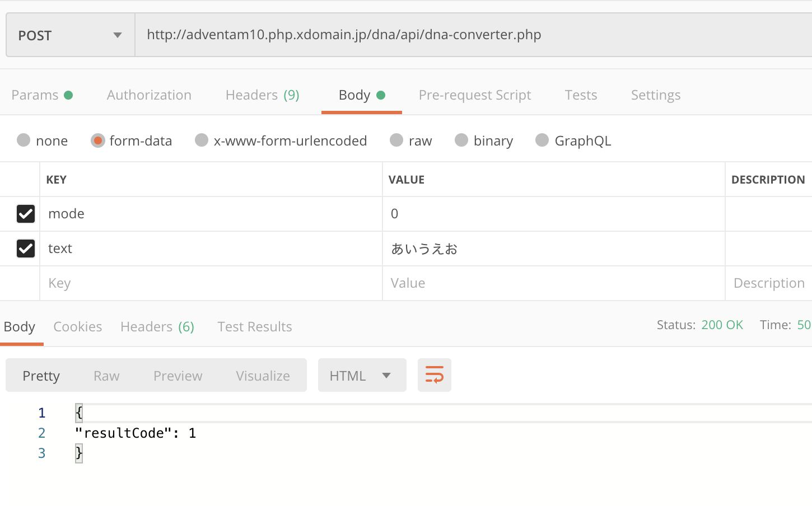
Task: Open the response format dropdown showing HTML
Action: click(362, 375)
